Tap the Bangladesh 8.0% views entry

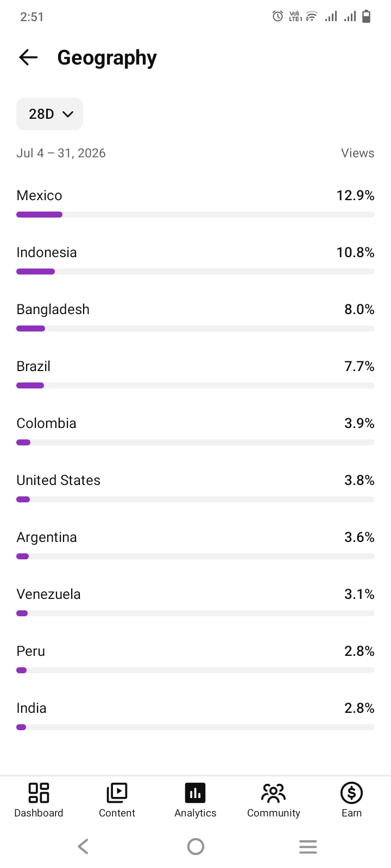(195, 317)
